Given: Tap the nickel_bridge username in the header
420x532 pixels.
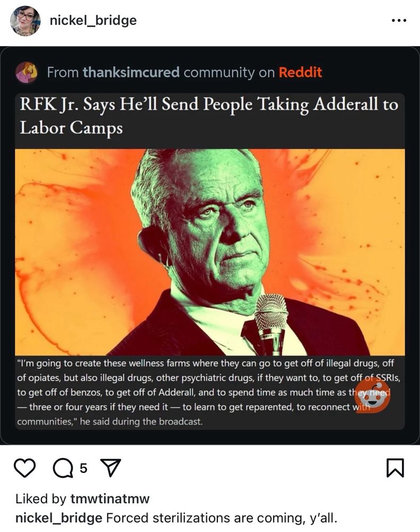Looking at the screenshot, I should pyautogui.click(x=93, y=20).
